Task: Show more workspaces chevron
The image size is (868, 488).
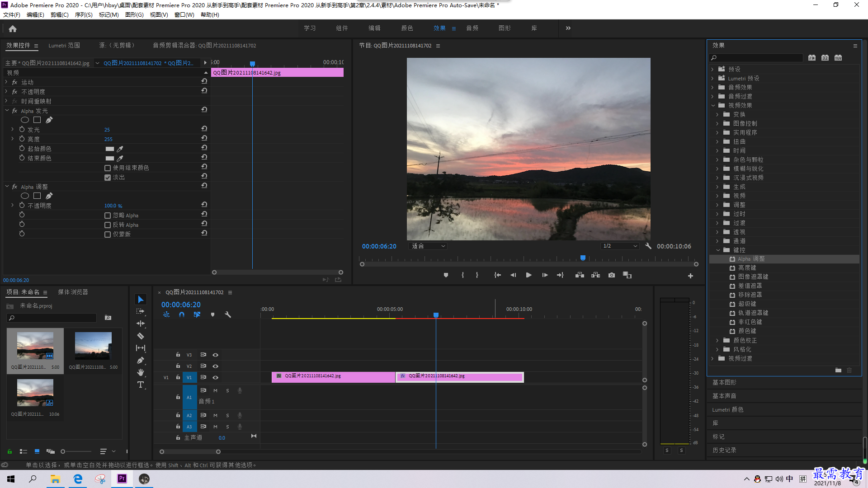Action: [568, 28]
